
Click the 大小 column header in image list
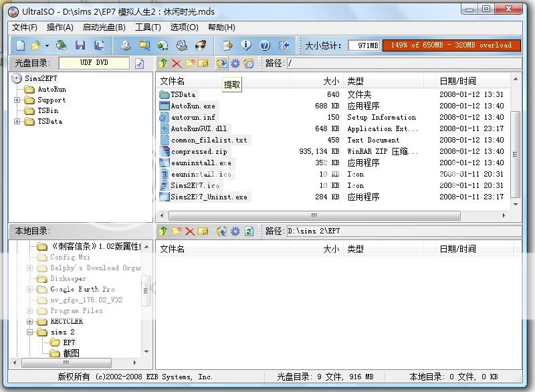pyautogui.click(x=330, y=81)
